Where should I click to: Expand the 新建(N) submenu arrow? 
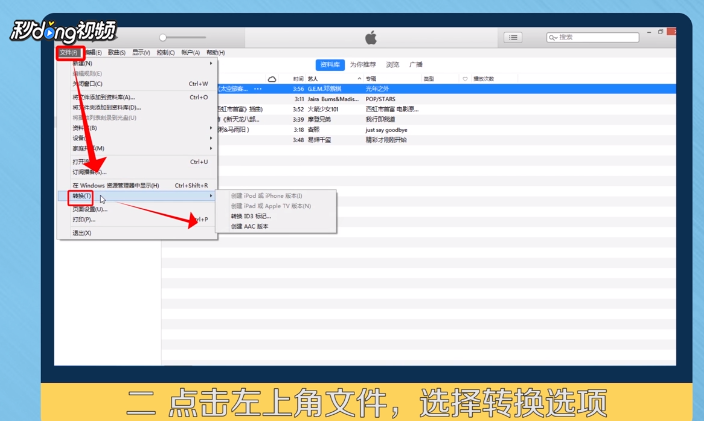pyautogui.click(x=211, y=63)
